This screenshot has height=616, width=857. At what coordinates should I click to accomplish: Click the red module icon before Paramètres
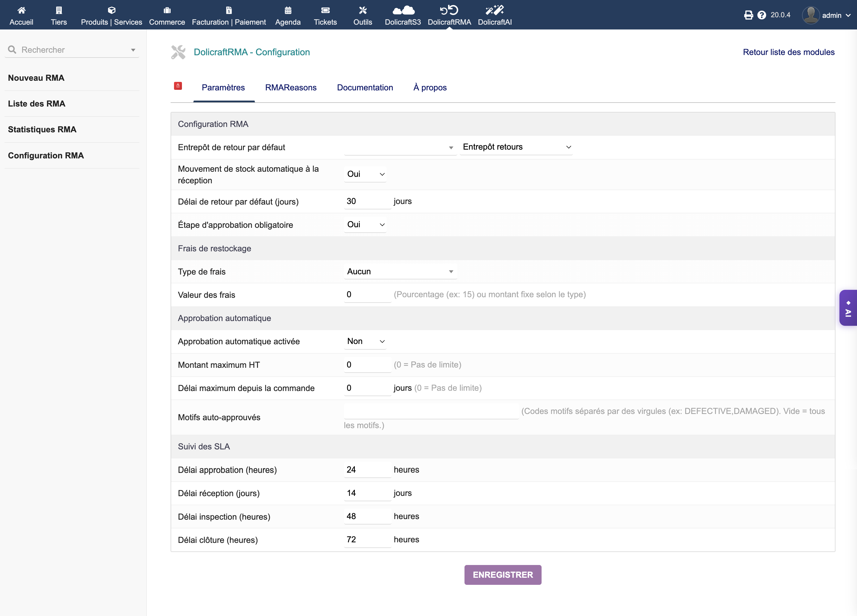(178, 86)
